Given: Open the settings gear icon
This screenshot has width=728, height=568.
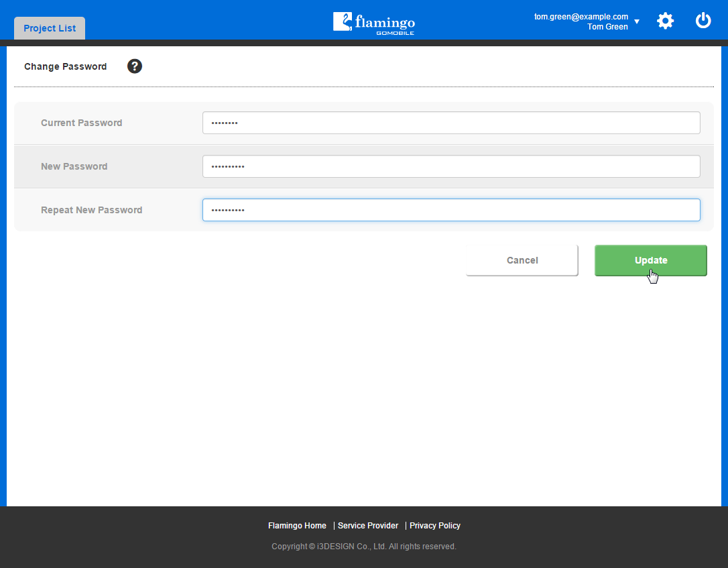Looking at the screenshot, I should coord(665,21).
